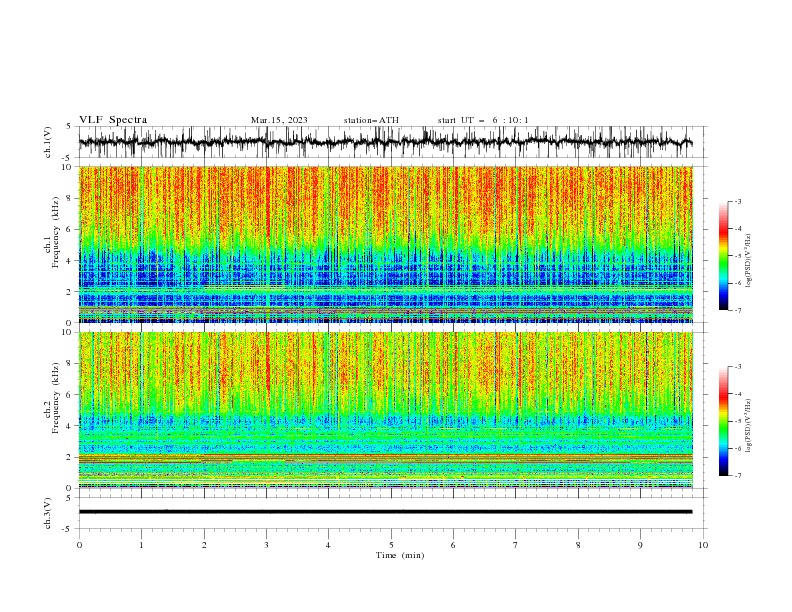
Task: Click the time axis tick label '1'
Action: coord(141,545)
